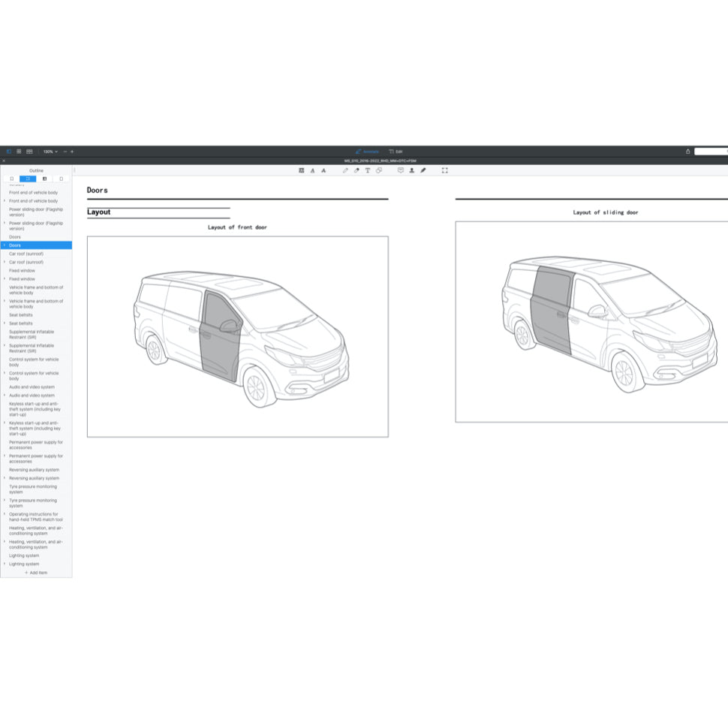This screenshot has height=728, width=728.
Task: Click the plus button to increase zoom
Action: (72, 152)
